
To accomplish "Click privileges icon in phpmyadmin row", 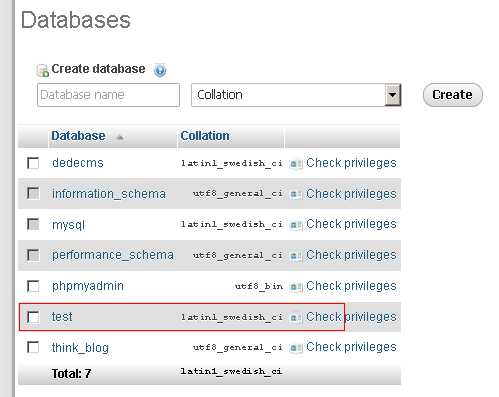I will (295, 286).
